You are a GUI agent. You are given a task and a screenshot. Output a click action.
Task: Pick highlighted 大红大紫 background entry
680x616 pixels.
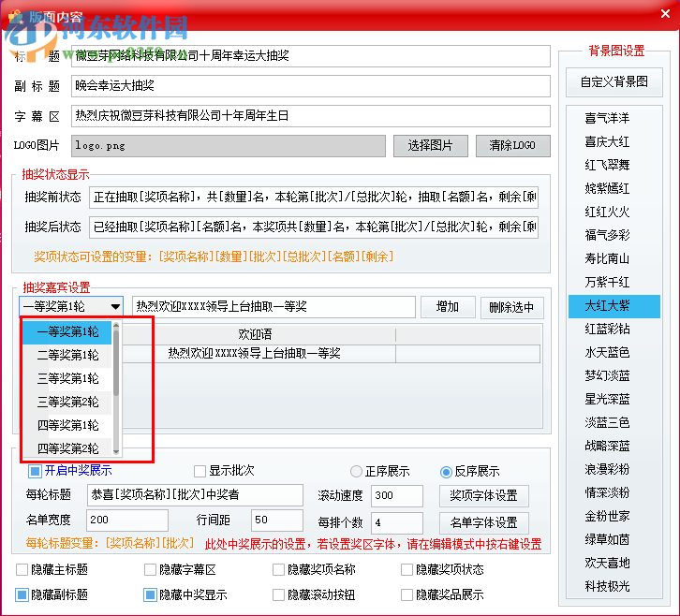pyautogui.click(x=614, y=306)
